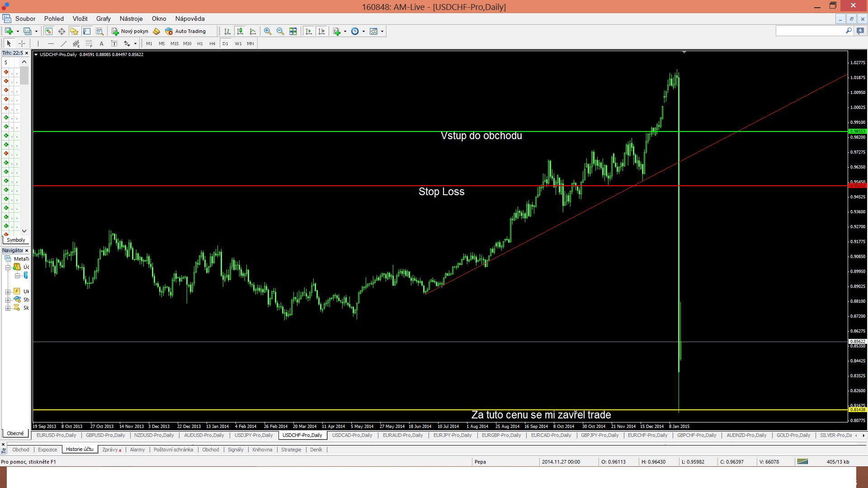Open the Obchod terminal tab
868x488 pixels.
(21, 450)
